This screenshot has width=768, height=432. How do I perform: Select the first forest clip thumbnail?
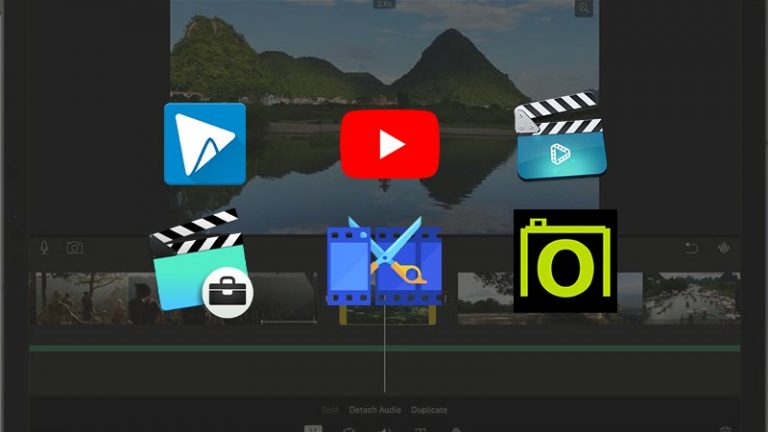pos(81,298)
